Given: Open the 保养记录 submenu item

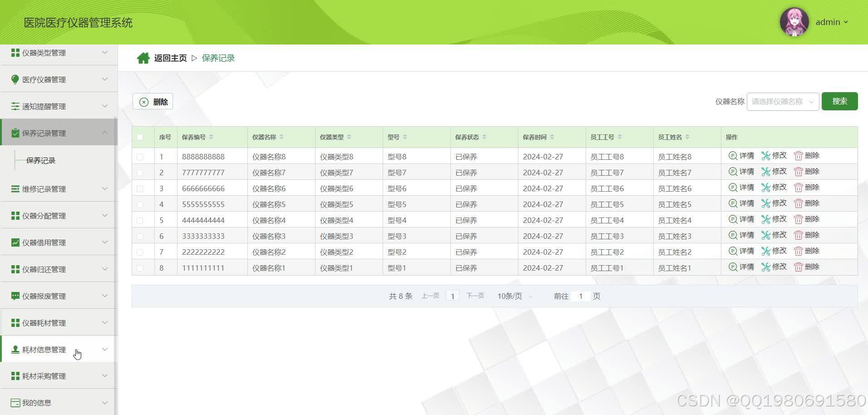Looking at the screenshot, I should pos(41,161).
